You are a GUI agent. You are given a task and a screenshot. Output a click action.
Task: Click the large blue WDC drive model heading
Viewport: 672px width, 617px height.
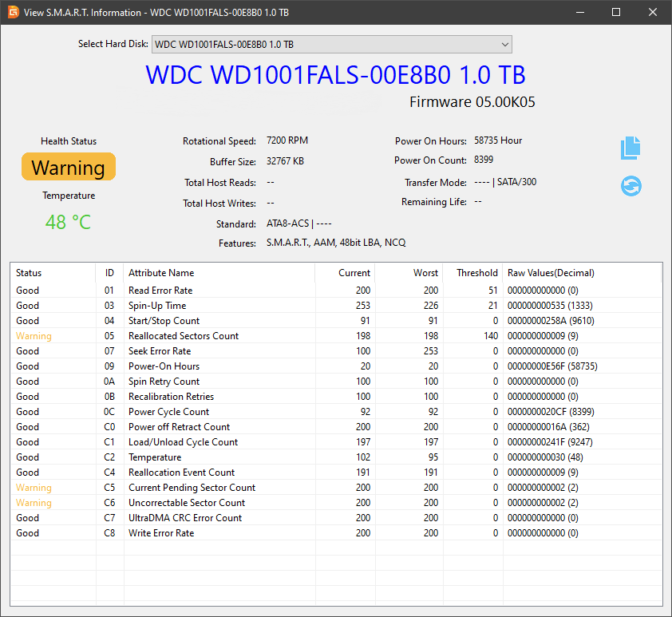point(335,75)
